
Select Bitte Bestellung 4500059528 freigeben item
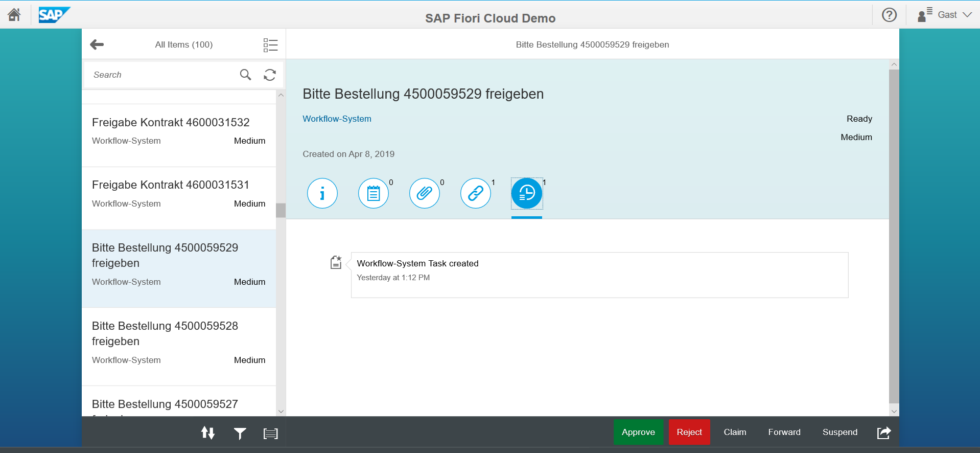(179, 347)
